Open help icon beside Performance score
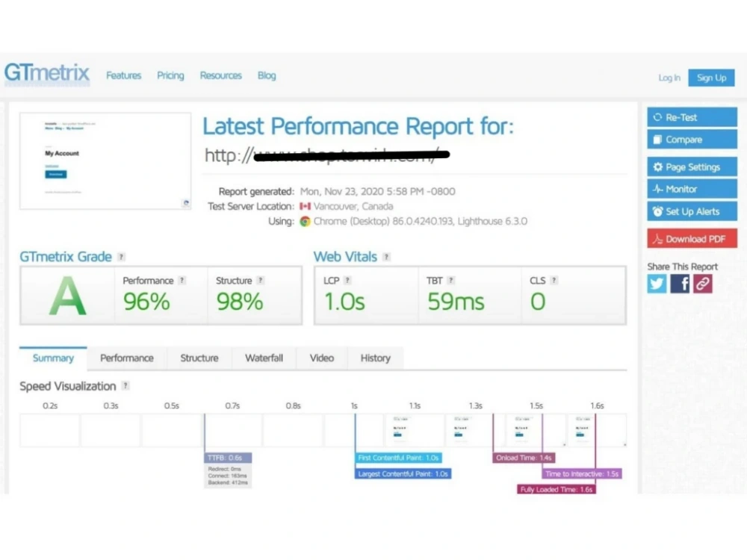 [182, 281]
